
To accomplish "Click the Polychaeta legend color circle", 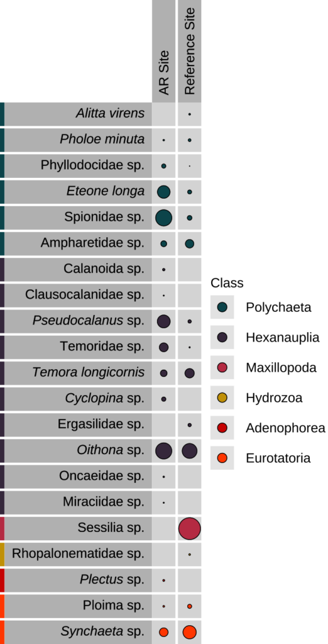I will click(x=222, y=307).
